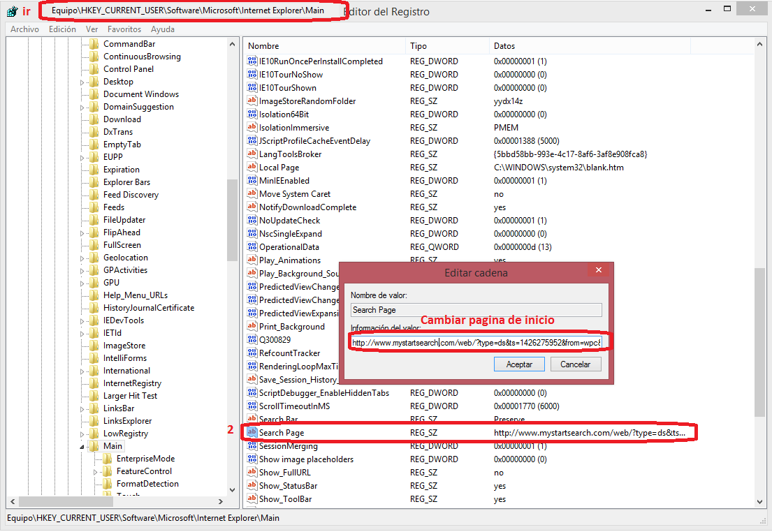Expand the Desktop registry key
The height and width of the screenshot is (532, 772).
82,82
